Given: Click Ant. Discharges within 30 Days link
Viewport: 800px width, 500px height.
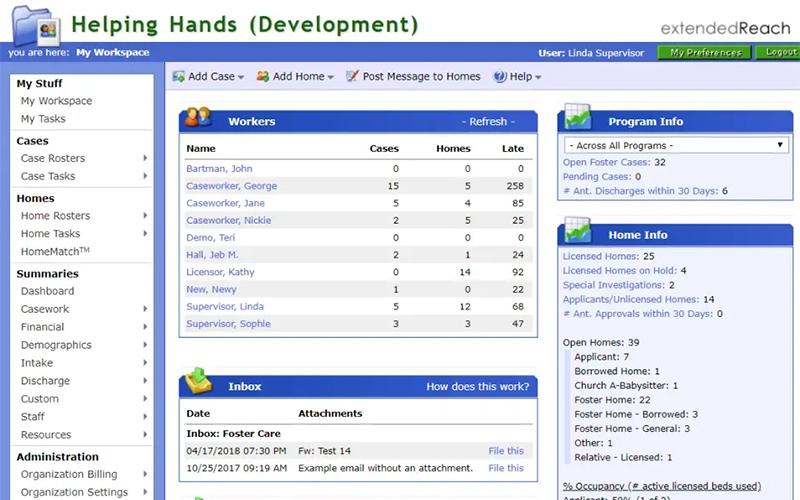Looking at the screenshot, I should pos(640,191).
